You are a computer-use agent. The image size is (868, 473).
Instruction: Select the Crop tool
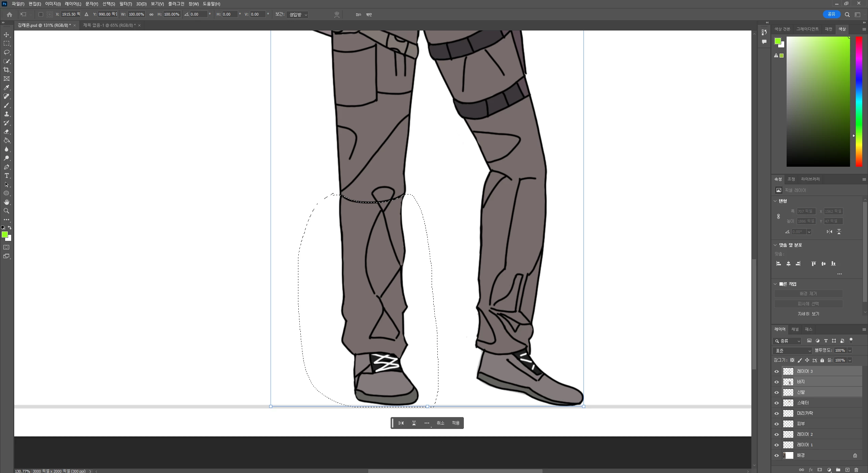(x=6, y=70)
